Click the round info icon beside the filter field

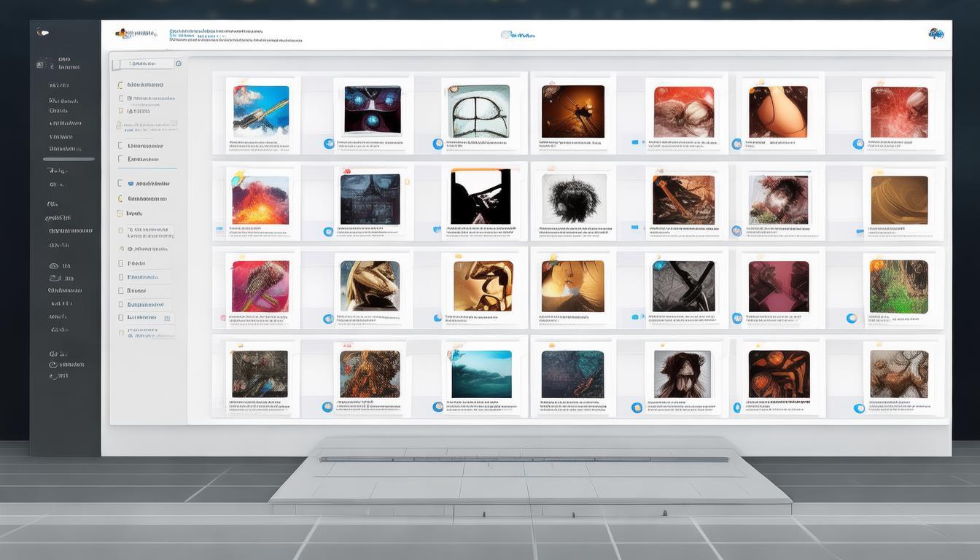coord(179,64)
